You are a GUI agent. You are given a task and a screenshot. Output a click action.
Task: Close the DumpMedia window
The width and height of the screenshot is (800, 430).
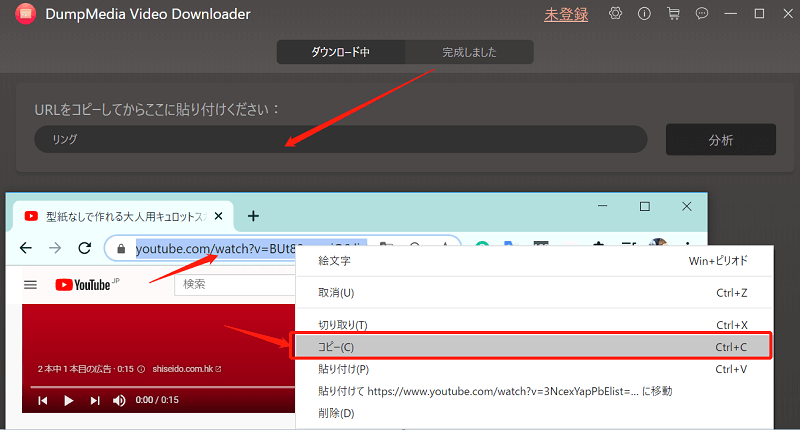click(x=788, y=14)
